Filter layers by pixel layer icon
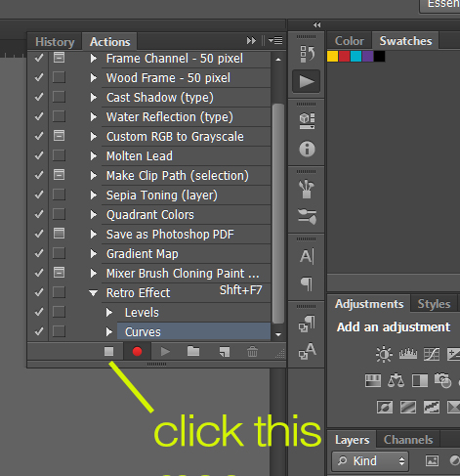 point(432,460)
